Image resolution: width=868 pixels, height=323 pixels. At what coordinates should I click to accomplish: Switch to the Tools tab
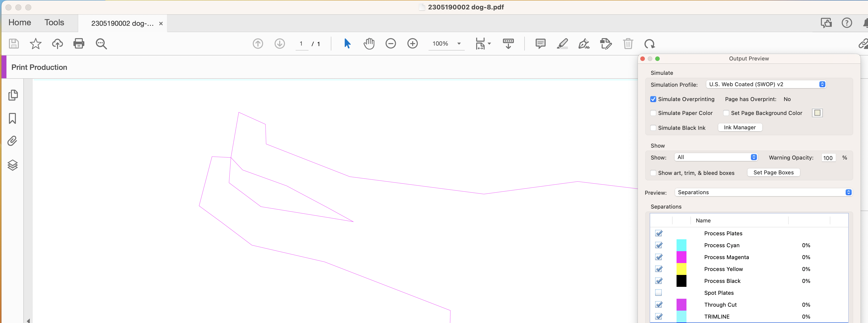click(x=54, y=23)
